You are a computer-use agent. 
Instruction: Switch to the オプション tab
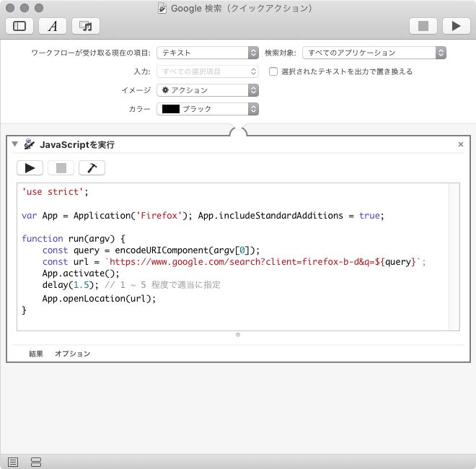point(73,354)
